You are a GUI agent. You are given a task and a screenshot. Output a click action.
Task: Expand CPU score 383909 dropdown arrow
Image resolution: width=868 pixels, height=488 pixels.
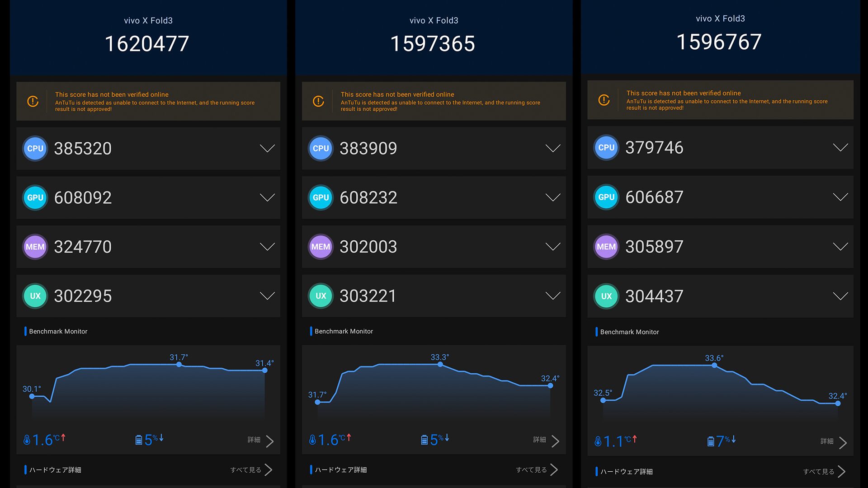pos(552,148)
